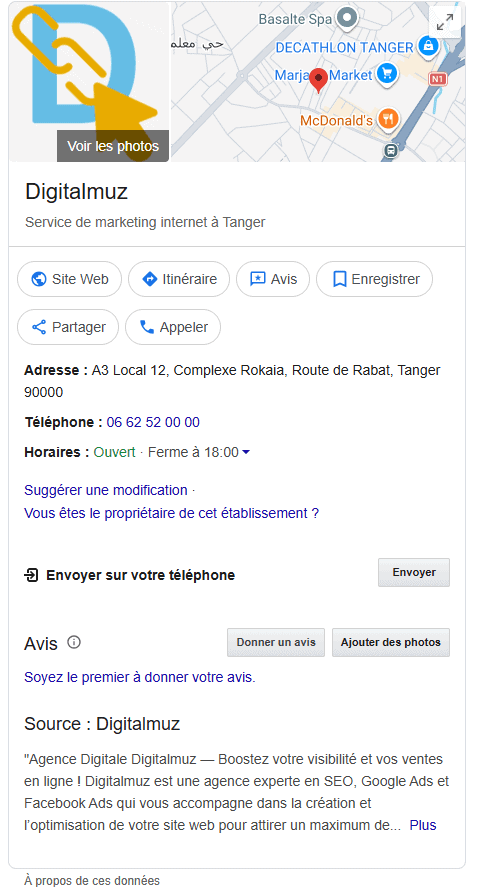Click Source : Digitalmuz heading

[x=102, y=724]
